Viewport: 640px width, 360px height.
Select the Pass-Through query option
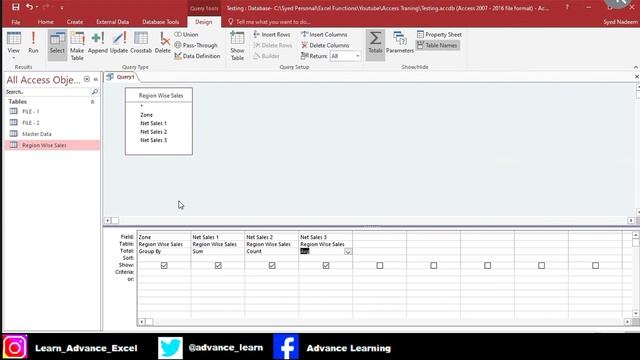pyautogui.click(x=196, y=45)
